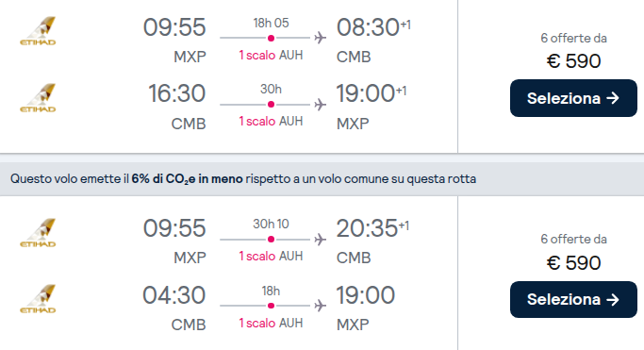Select the first € 590 Etihad itinerary
Image resolution: width=644 pixels, height=350 pixels.
point(573,98)
